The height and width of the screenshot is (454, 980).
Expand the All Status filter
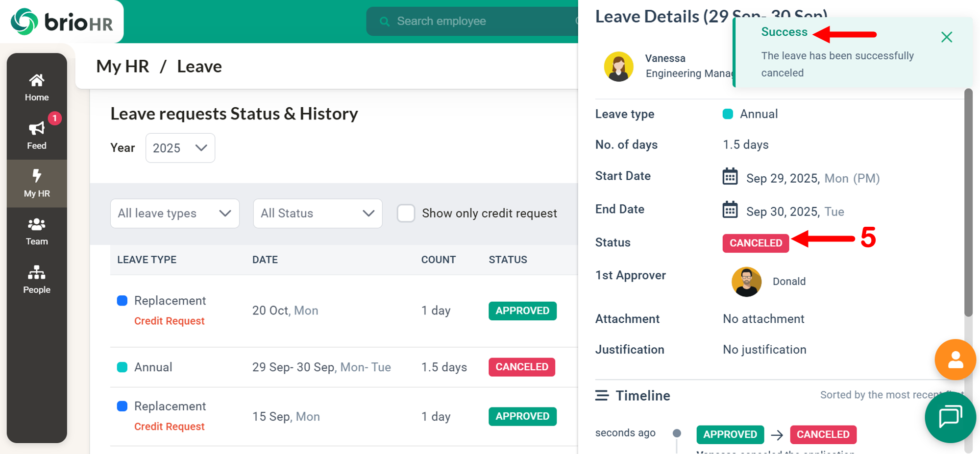[318, 214]
